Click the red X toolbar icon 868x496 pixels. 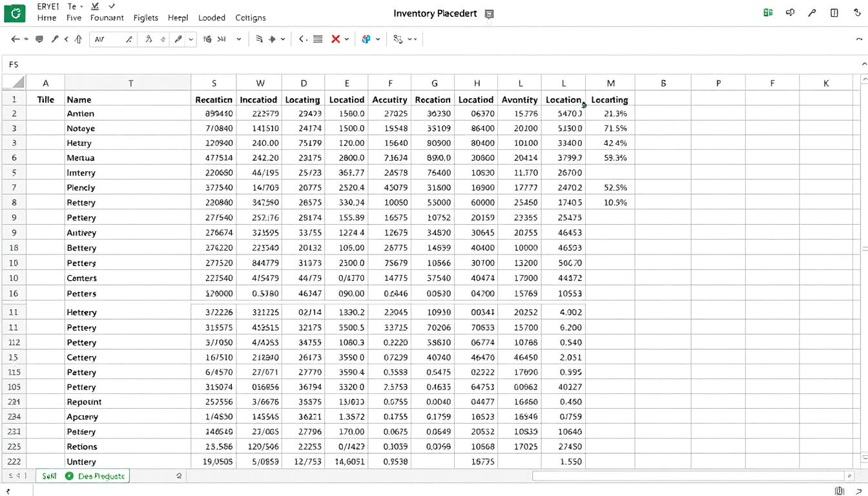click(x=336, y=39)
